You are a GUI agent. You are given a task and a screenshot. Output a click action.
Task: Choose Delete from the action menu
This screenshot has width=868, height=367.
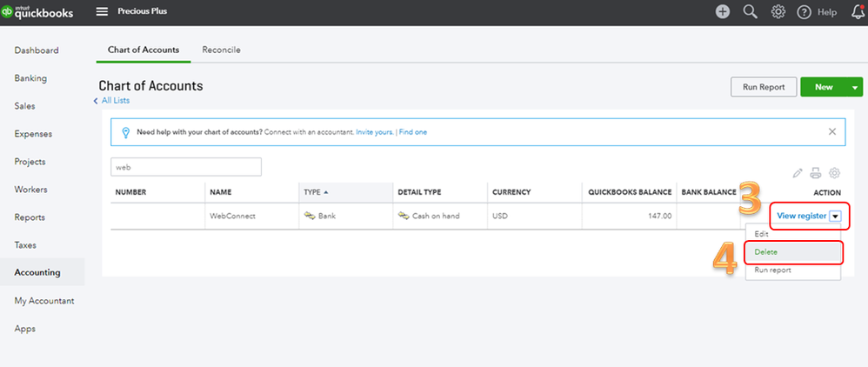click(792, 252)
